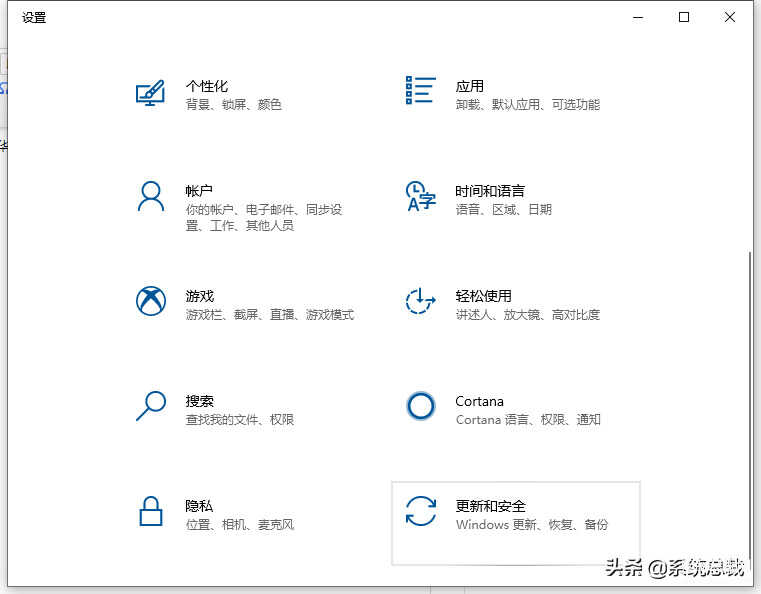Click the description 位置、相机、麦克风
The height and width of the screenshot is (594, 761).
coord(240,524)
